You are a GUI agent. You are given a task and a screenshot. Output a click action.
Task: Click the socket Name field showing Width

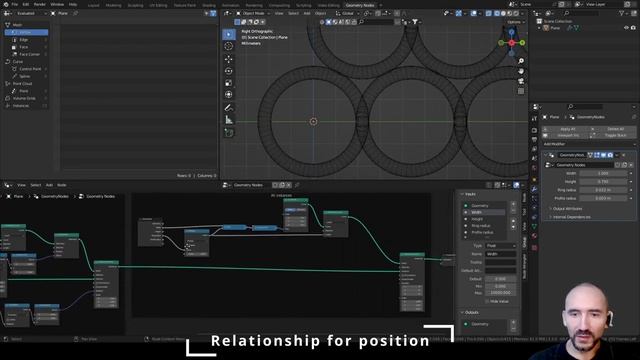(x=500, y=254)
